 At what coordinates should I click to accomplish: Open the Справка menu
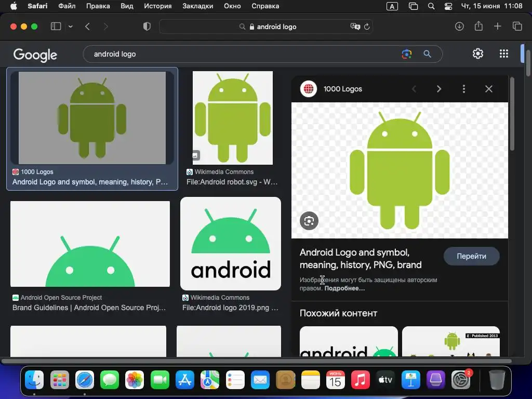pyautogui.click(x=265, y=6)
